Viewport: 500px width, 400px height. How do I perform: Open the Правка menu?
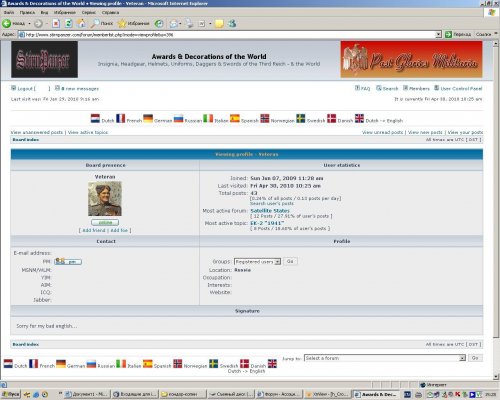[27, 12]
